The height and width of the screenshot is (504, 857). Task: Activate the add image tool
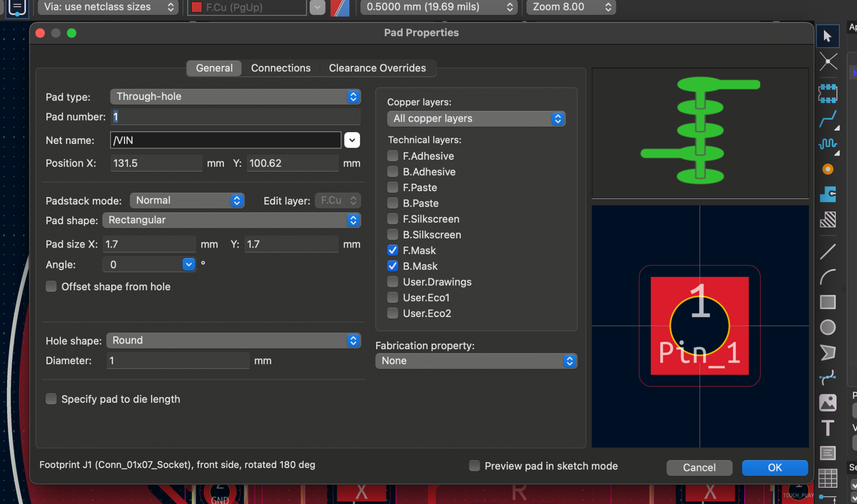(x=828, y=403)
